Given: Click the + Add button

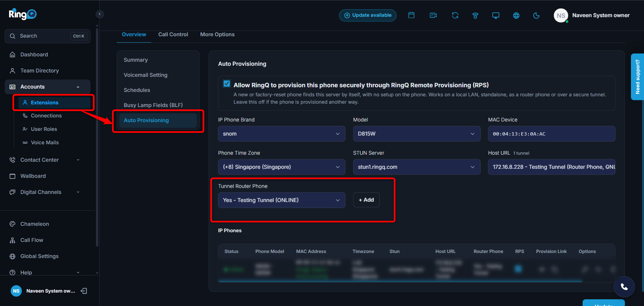Looking at the screenshot, I should click(366, 200).
